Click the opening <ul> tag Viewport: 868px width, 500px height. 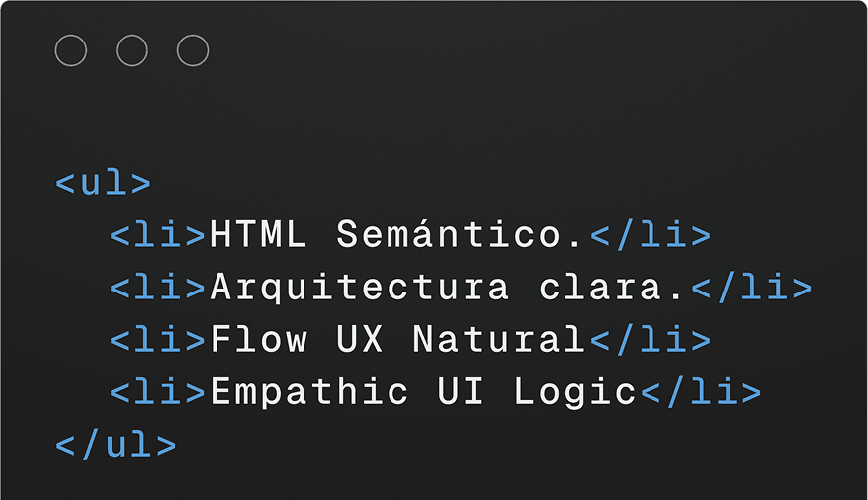(104, 183)
